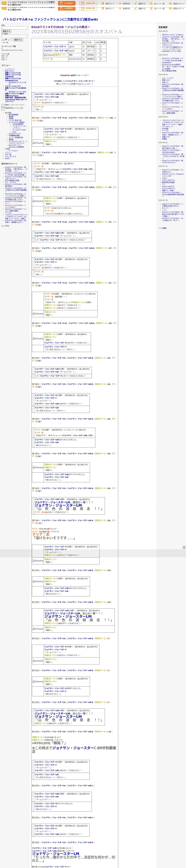This screenshot has width=186, height=868.
Task: Click the orange wiki編集中! button in sticky header
Action: click(x=67, y=3)
